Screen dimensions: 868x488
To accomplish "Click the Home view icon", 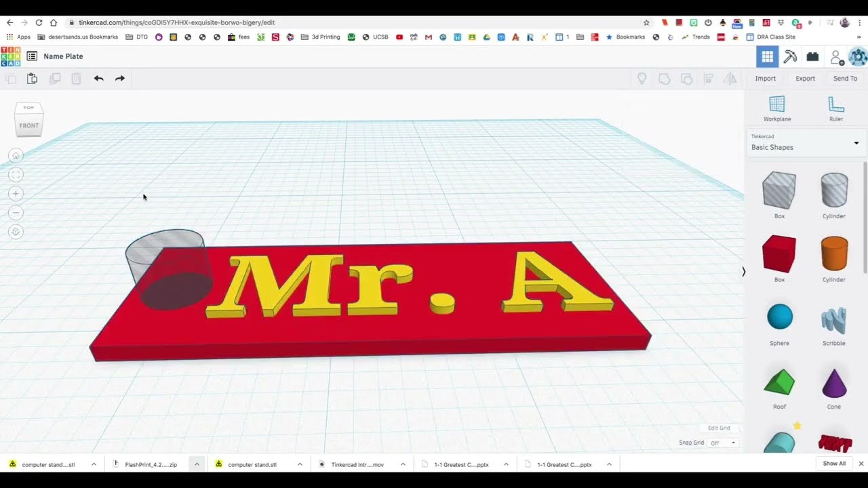I will [15, 155].
